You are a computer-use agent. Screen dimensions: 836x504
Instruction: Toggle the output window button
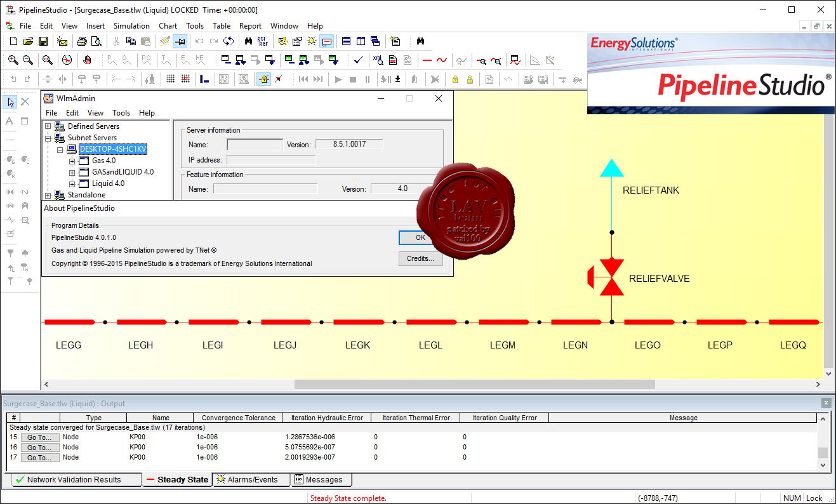(x=326, y=41)
